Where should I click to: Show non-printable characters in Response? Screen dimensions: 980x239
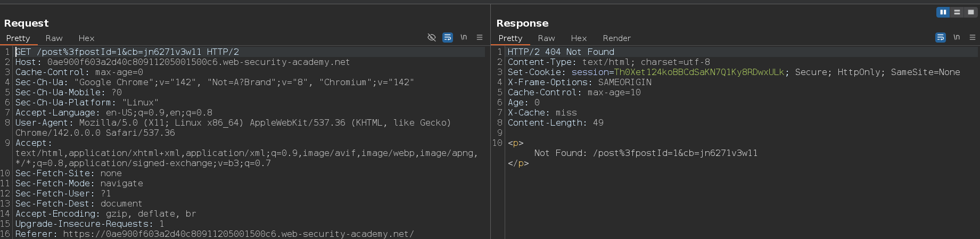pos(957,37)
